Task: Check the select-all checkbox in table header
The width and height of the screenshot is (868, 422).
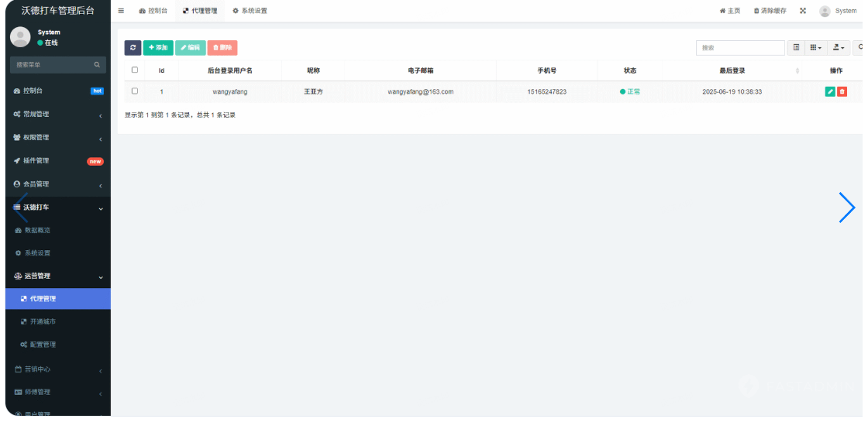Action: [135, 70]
